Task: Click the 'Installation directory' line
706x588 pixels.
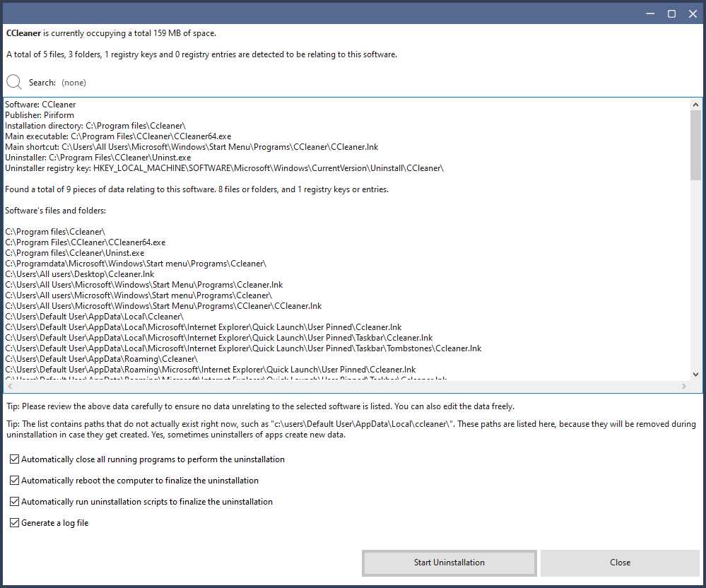Action: [95, 126]
